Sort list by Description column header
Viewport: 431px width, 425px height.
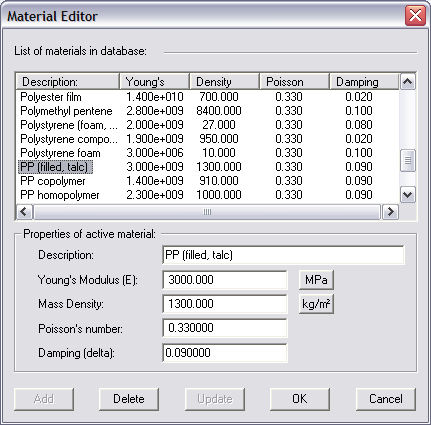tap(68, 82)
